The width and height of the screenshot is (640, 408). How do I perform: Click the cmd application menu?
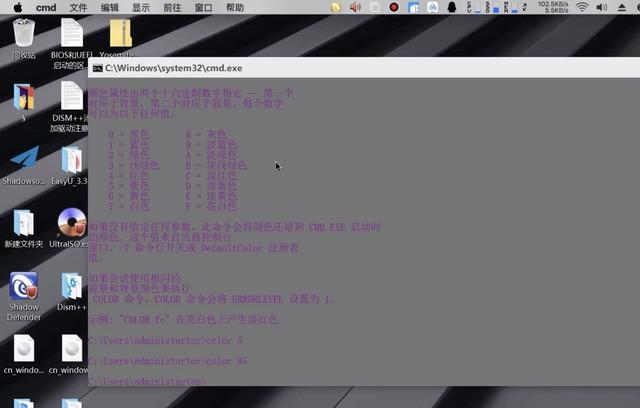pyautogui.click(x=46, y=7)
